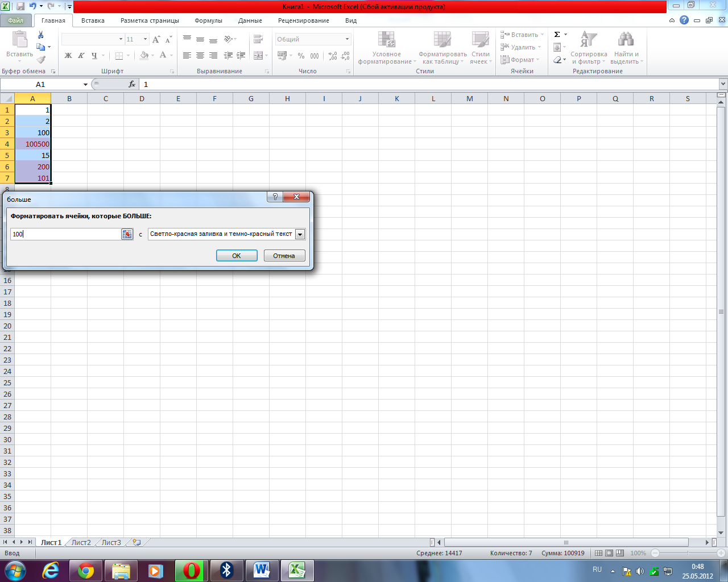Open Sort and Filter (Сортировка и фильтр)
Screen dimensions: 728x582
(x=589, y=48)
